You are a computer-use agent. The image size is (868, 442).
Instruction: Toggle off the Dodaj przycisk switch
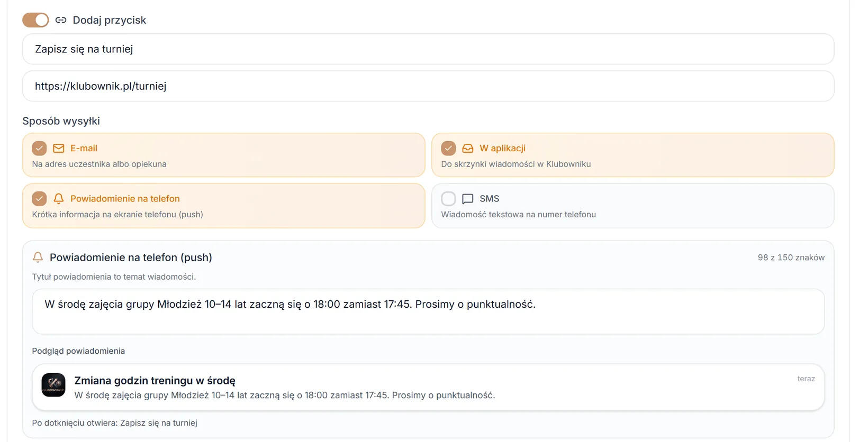click(35, 20)
